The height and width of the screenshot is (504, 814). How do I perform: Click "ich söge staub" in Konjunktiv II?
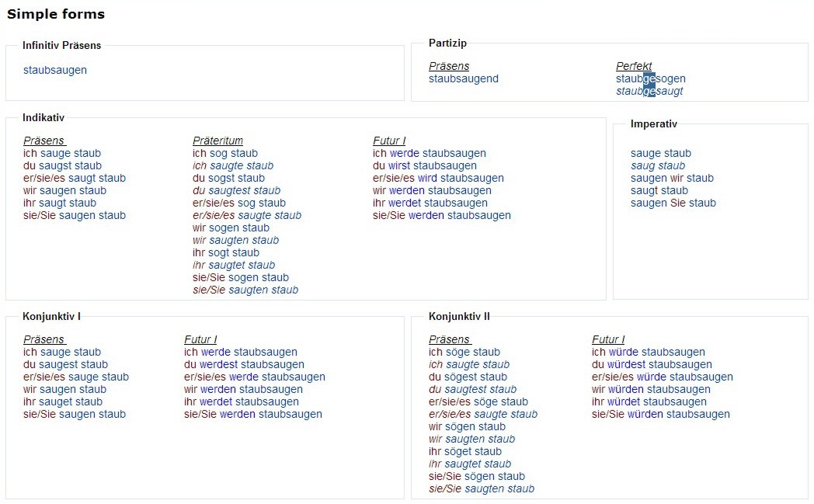464,352
